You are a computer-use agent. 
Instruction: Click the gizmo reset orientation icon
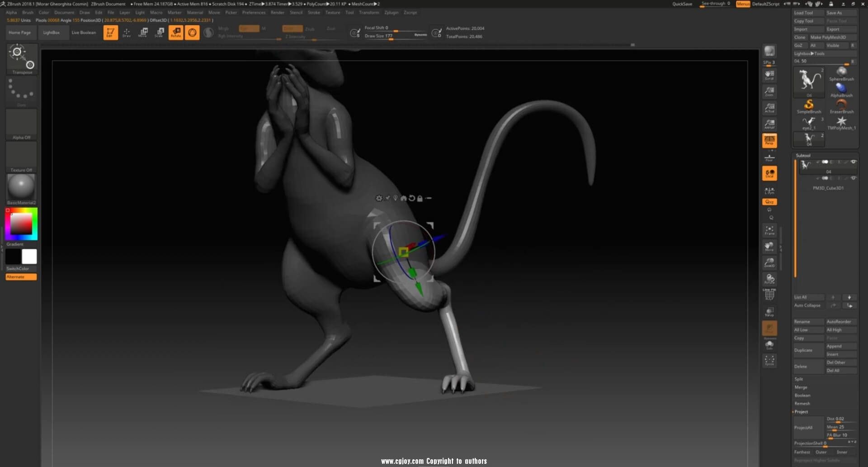pyautogui.click(x=411, y=198)
